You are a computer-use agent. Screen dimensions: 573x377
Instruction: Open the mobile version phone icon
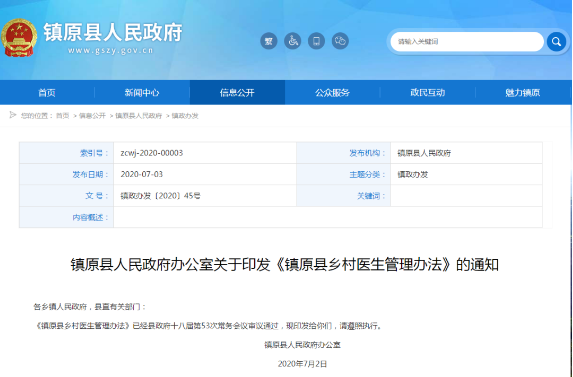[316, 41]
